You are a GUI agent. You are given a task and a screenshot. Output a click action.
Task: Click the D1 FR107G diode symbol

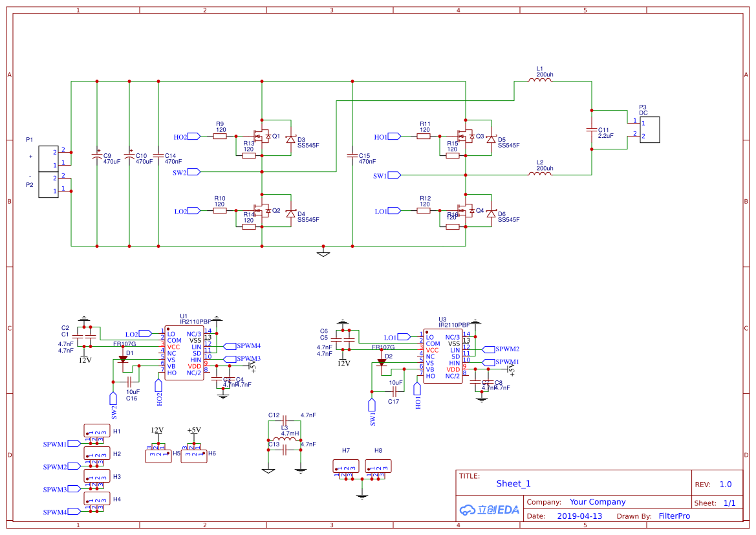pos(123,360)
